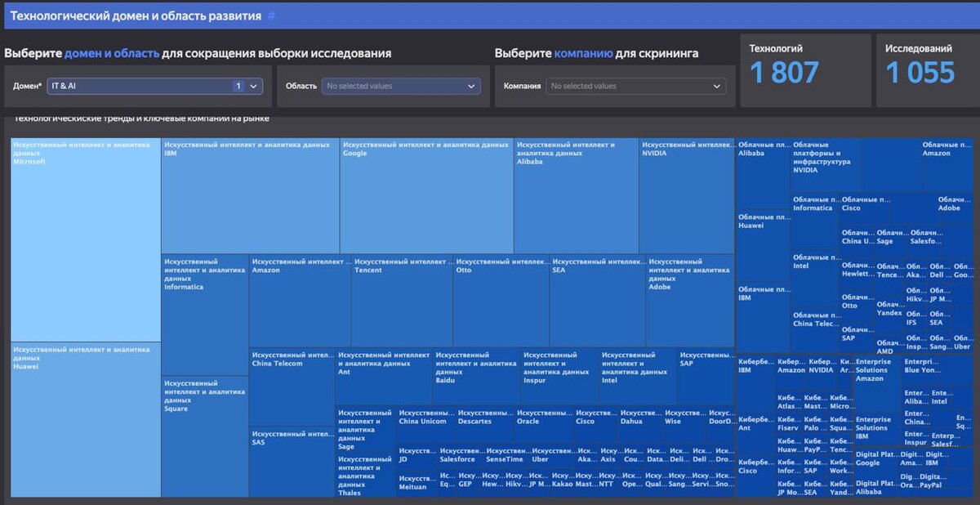This screenshot has width=980, height=505.
Task: Select the JD tile in Искусственный интеллект
Action: pyautogui.click(x=416, y=457)
